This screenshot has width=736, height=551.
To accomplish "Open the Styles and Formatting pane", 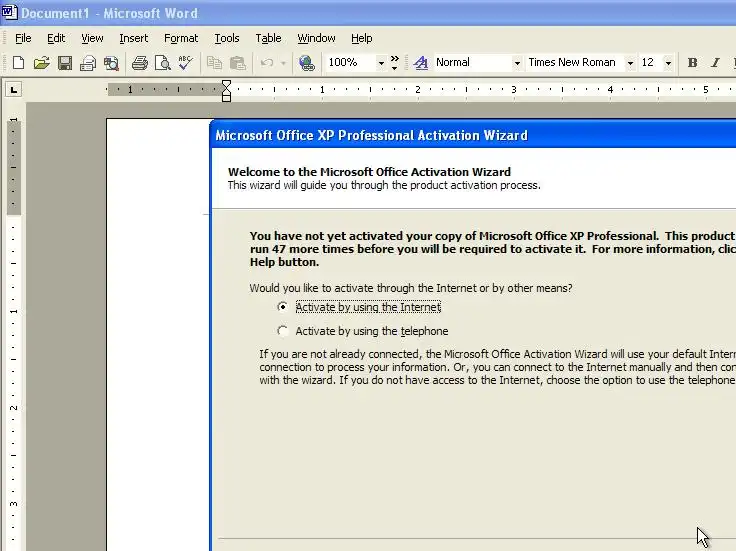I will click(421, 62).
